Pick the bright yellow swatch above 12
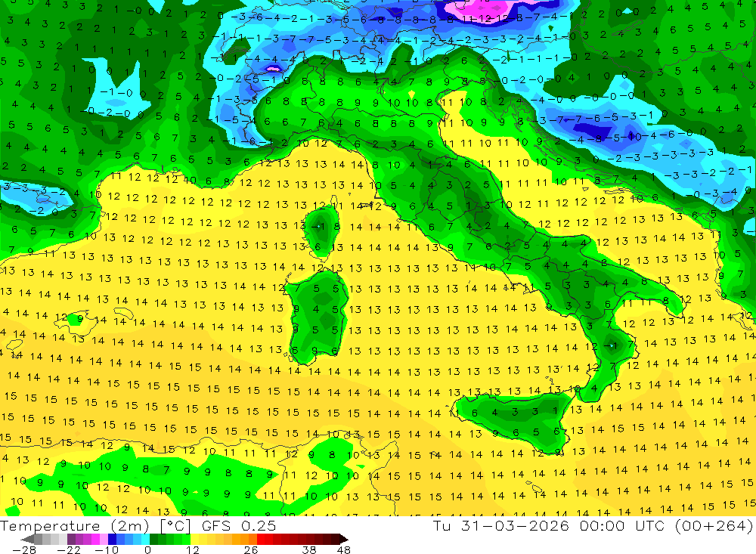Viewport: 756px width, 554px height. tap(195, 539)
